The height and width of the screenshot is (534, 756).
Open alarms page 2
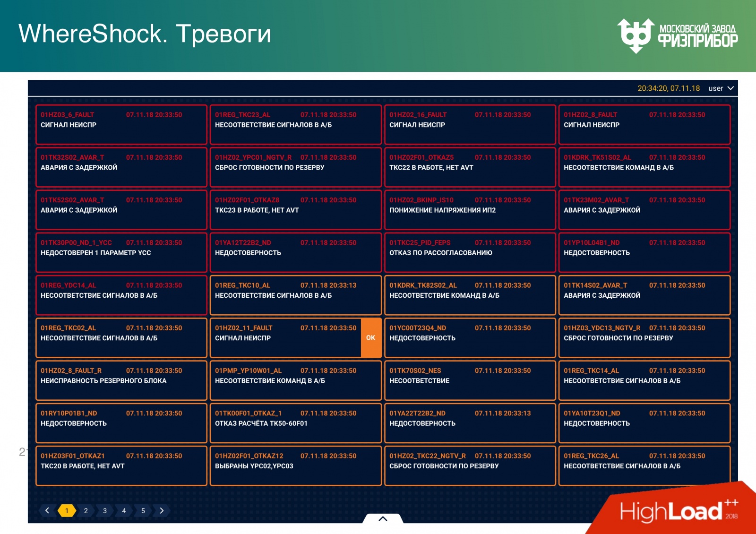(x=85, y=511)
